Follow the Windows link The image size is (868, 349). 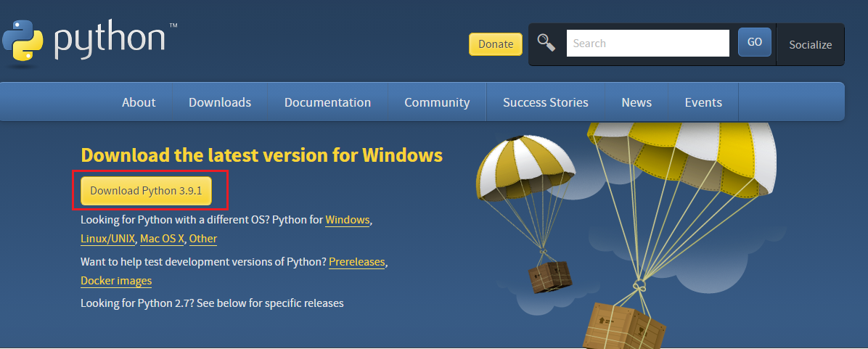[347, 220]
